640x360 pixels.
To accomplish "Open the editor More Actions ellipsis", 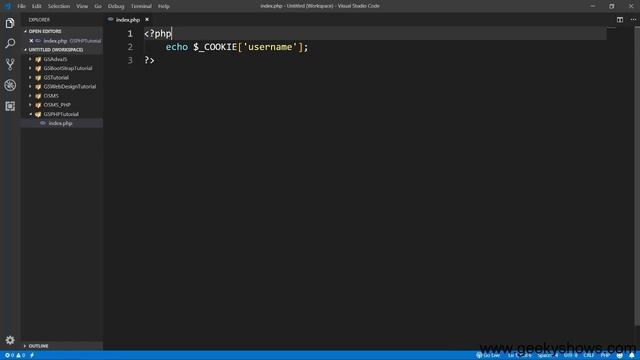I will coord(633,20).
